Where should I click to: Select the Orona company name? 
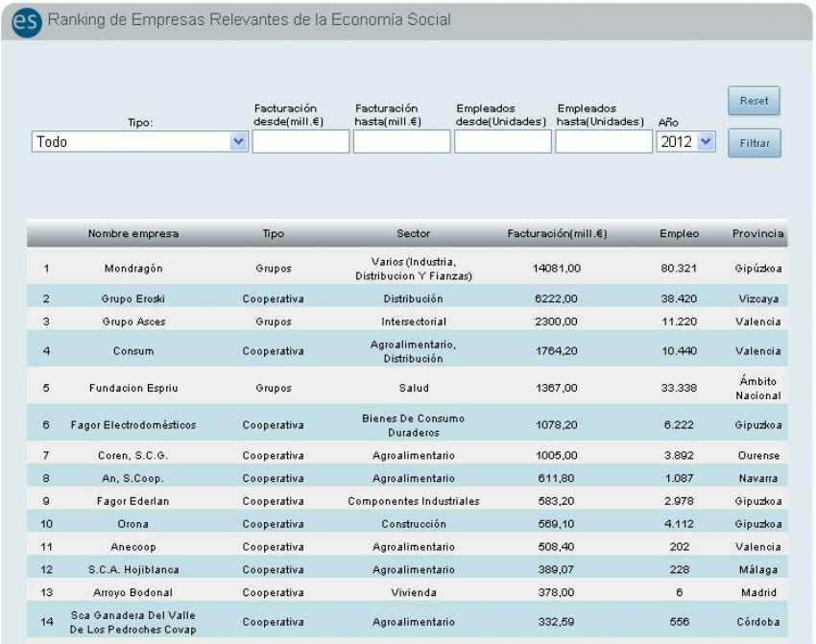click(133, 524)
